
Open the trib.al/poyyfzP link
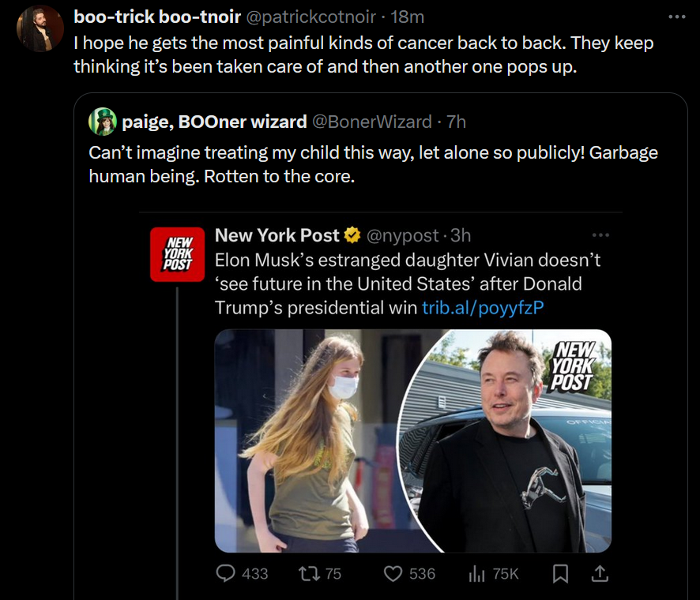[x=482, y=308]
